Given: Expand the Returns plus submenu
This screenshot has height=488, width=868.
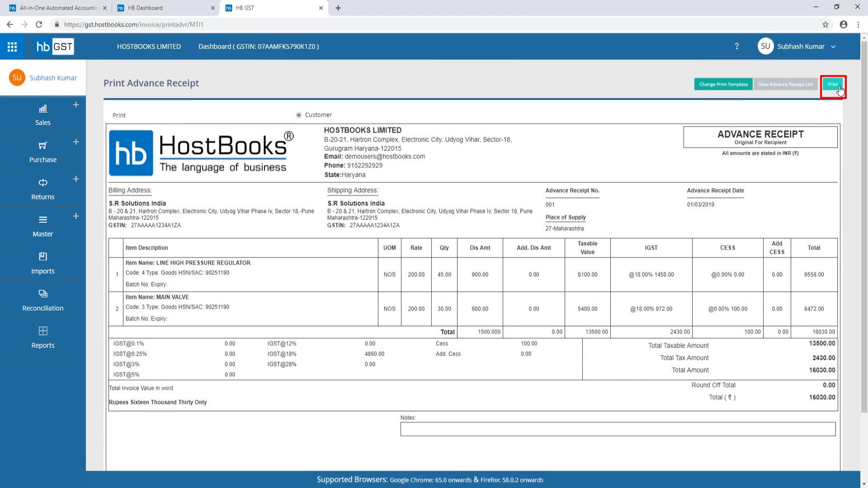Looking at the screenshot, I should [76, 179].
